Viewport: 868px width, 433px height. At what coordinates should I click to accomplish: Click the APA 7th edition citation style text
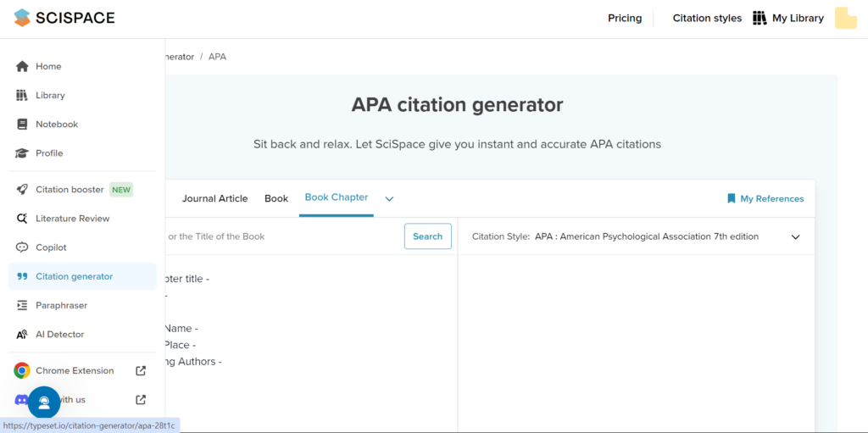tap(647, 236)
